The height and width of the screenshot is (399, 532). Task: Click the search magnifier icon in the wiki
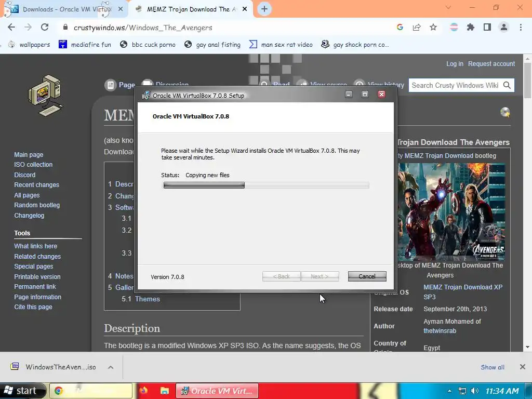tap(507, 85)
